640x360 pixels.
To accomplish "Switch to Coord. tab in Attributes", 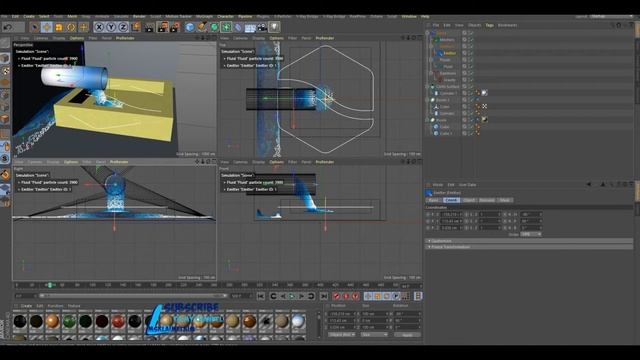I will 451,200.
